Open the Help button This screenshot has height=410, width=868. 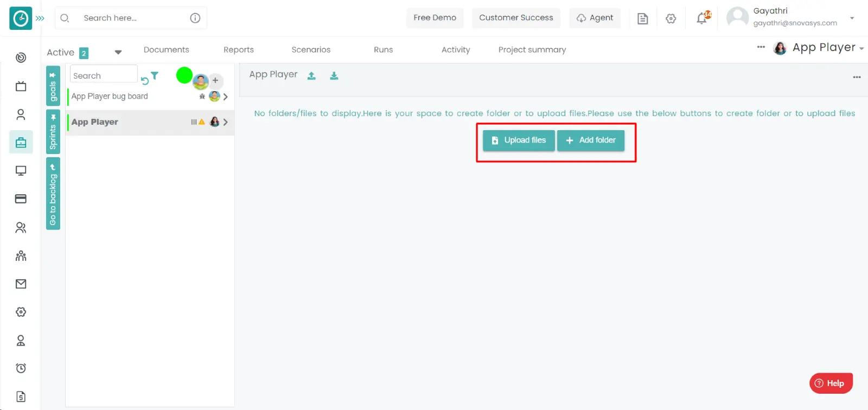[831, 383]
